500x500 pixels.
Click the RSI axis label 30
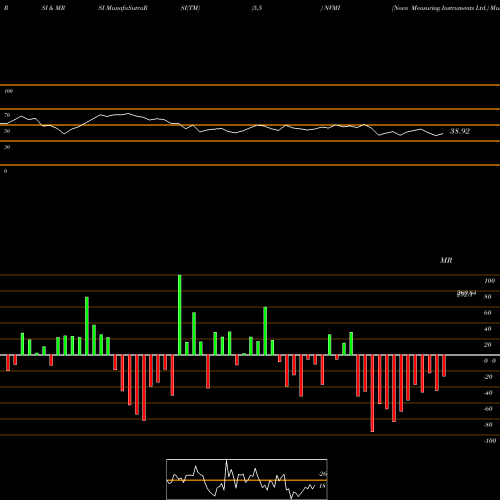7,147
